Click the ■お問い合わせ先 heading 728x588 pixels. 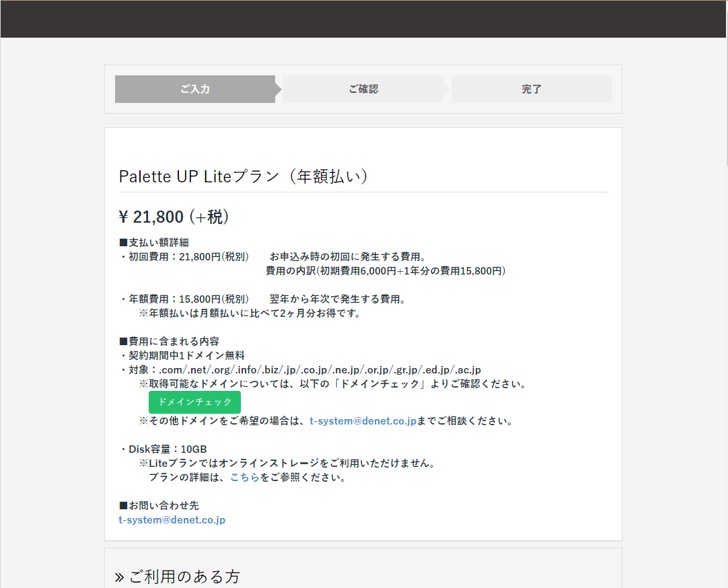tap(159, 505)
